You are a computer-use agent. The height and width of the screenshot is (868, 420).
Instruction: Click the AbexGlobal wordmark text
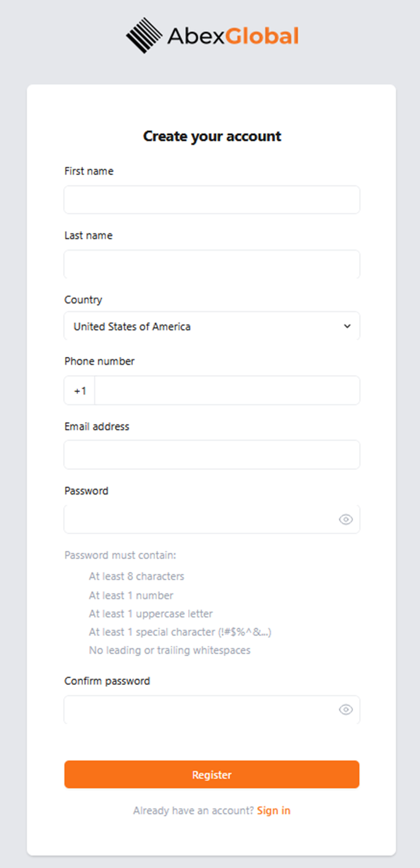[x=232, y=36]
